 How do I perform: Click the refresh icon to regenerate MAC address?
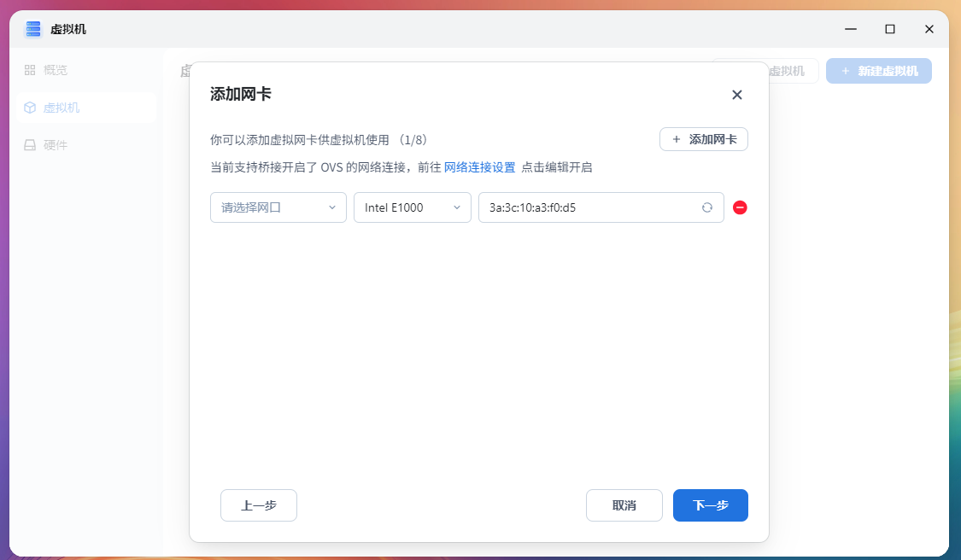pos(707,207)
